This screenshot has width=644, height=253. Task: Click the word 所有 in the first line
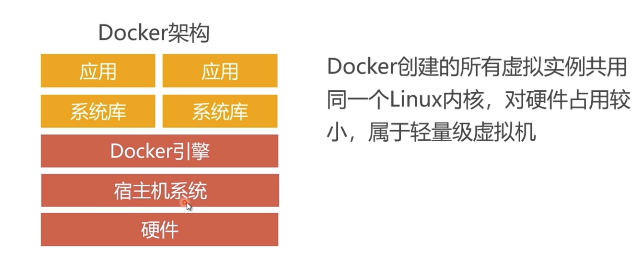tap(481, 67)
